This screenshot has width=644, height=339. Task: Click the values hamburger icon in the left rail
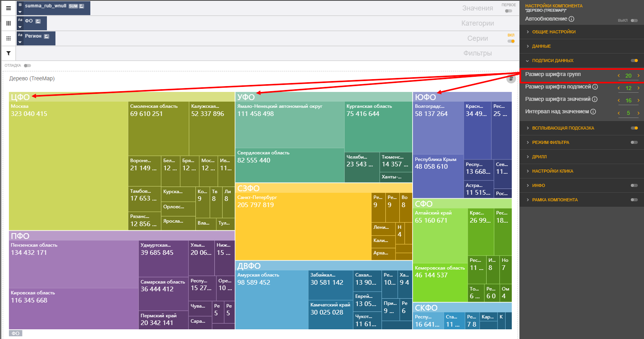click(x=8, y=8)
